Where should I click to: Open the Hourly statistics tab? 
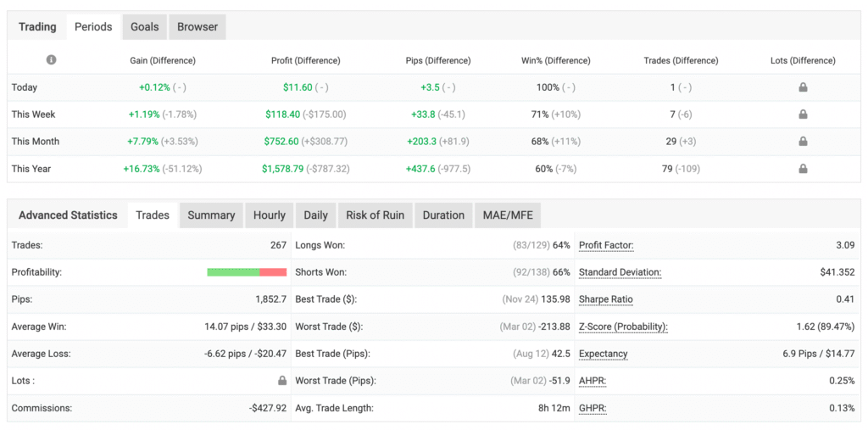coord(270,215)
